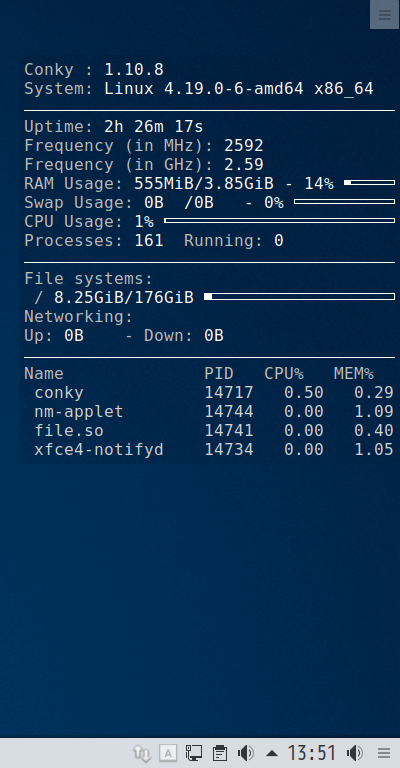Click the Swap usage 0% bar
The image size is (400, 768).
[344, 201]
